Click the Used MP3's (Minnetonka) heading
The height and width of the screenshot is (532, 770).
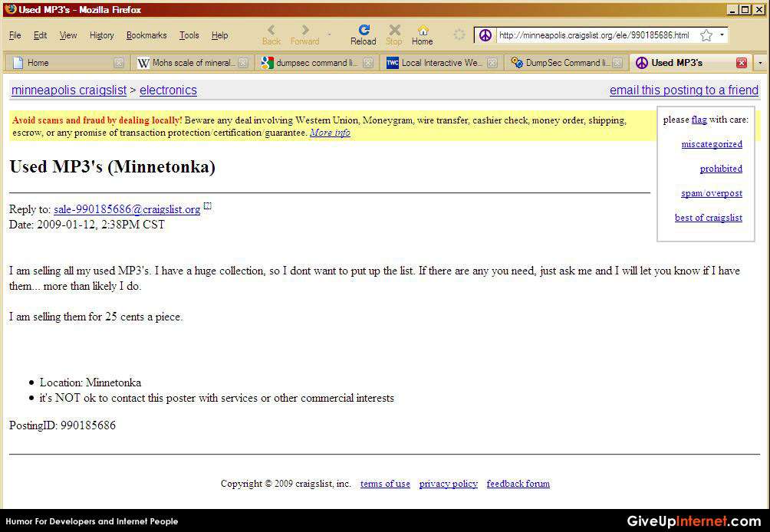click(x=113, y=167)
